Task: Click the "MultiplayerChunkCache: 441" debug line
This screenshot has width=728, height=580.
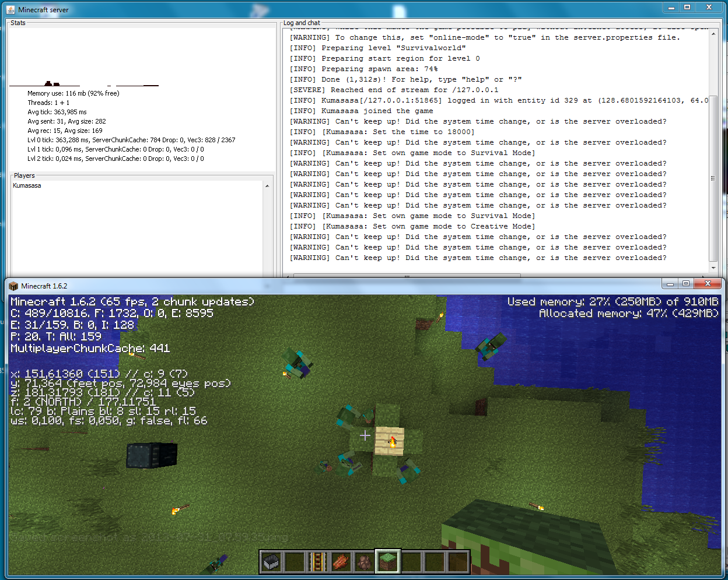Action: (90, 348)
